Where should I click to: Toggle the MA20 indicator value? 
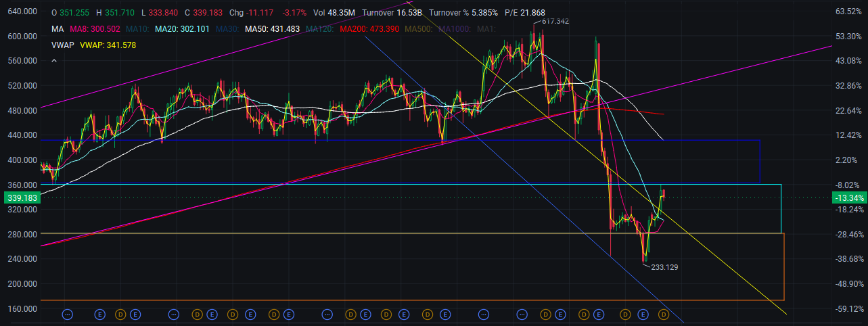coord(179,29)
